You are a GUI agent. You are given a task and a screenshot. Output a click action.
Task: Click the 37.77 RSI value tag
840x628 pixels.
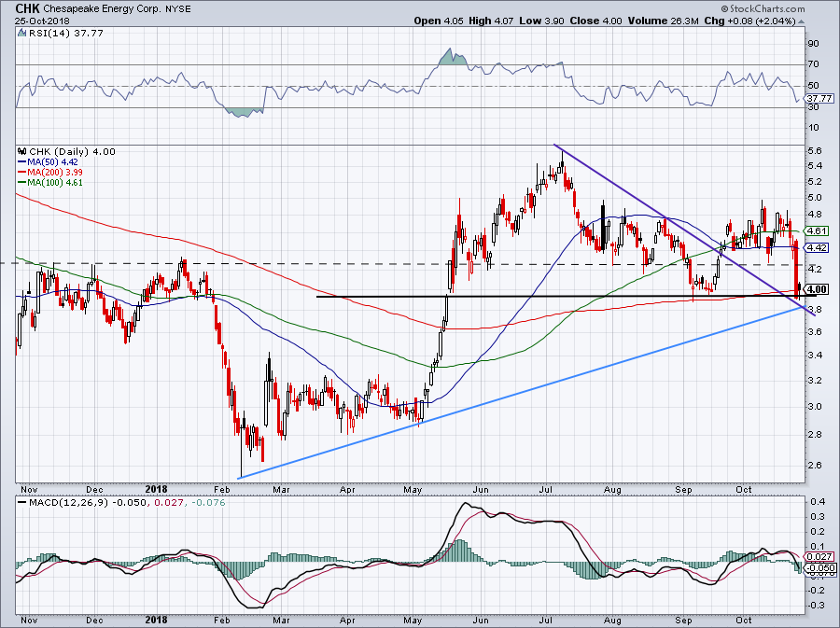[819, 99]
